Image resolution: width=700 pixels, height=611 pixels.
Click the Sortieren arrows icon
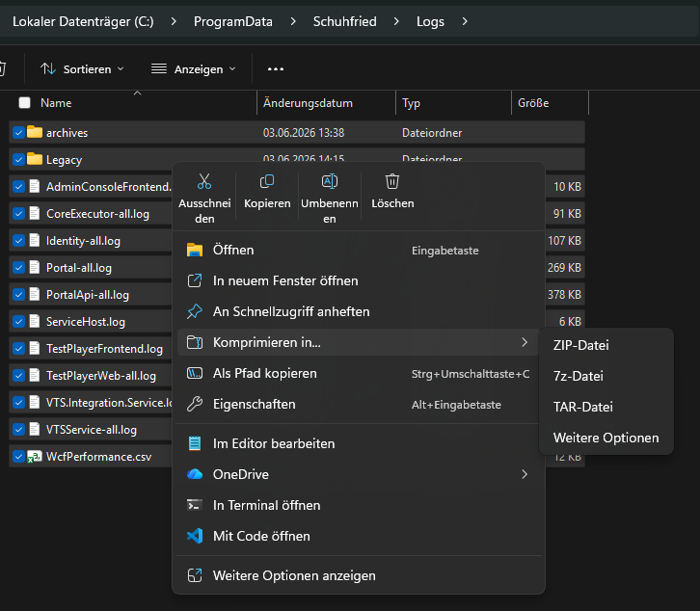point(48,68)
